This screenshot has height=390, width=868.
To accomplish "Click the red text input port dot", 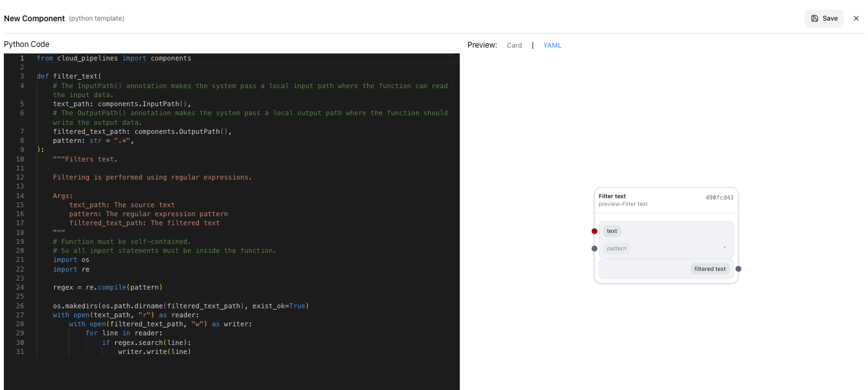I will pos(594,230).
